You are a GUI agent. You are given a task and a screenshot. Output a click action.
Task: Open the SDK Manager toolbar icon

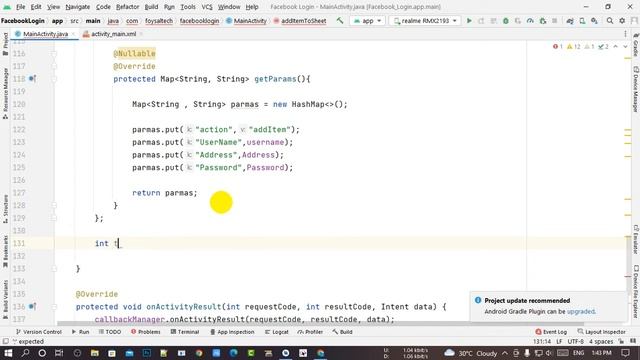(594, 20)
